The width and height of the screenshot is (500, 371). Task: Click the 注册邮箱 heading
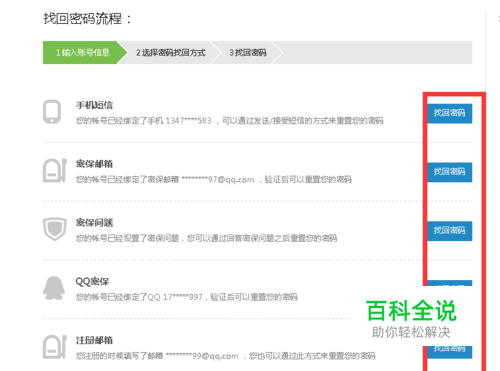94,340
